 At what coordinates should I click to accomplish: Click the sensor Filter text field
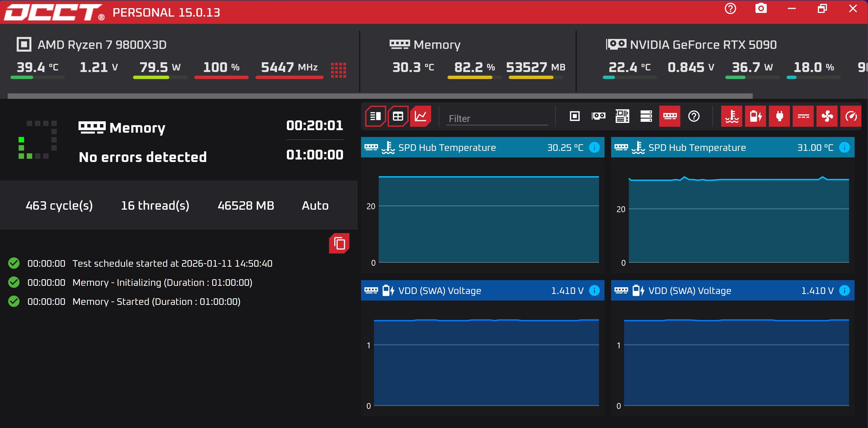(x=497, y=119)
